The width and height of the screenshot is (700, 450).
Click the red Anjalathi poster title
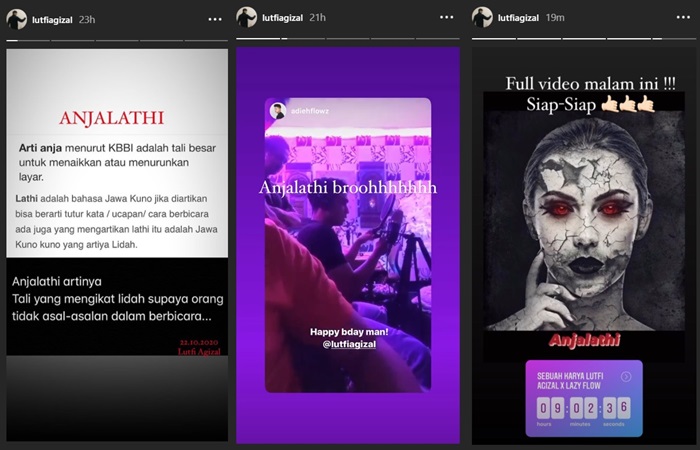click(584, 340)
